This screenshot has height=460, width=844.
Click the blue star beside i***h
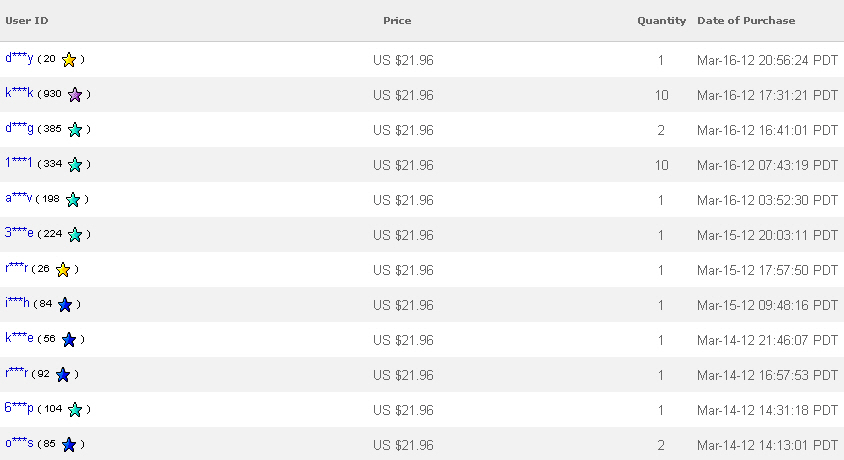(x=65, y=305)
